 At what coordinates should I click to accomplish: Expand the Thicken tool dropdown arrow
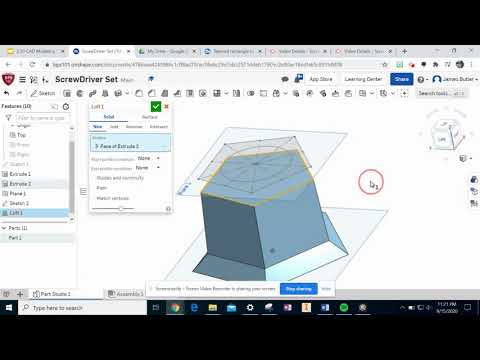click(127, 93)
